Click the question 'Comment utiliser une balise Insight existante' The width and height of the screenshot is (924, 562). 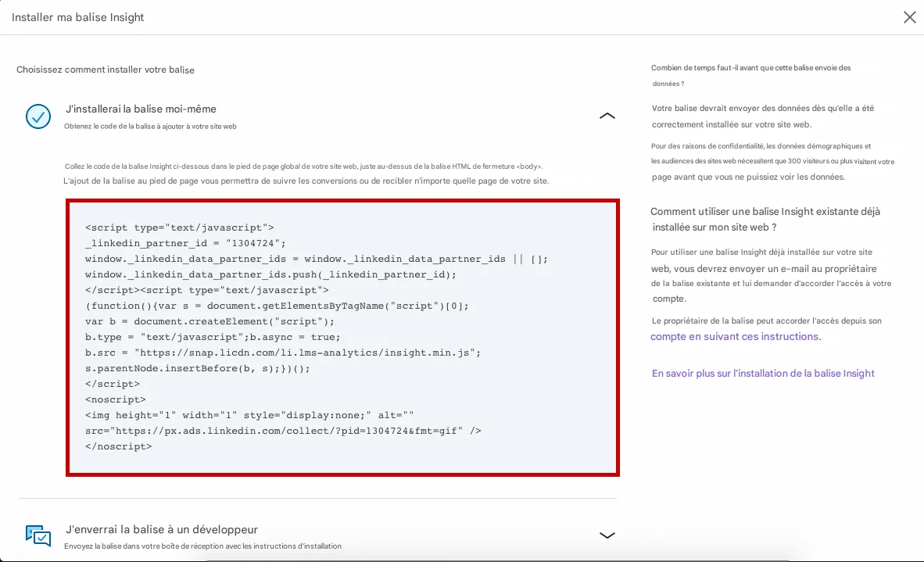pyautogui.click(x=765, y=219)
